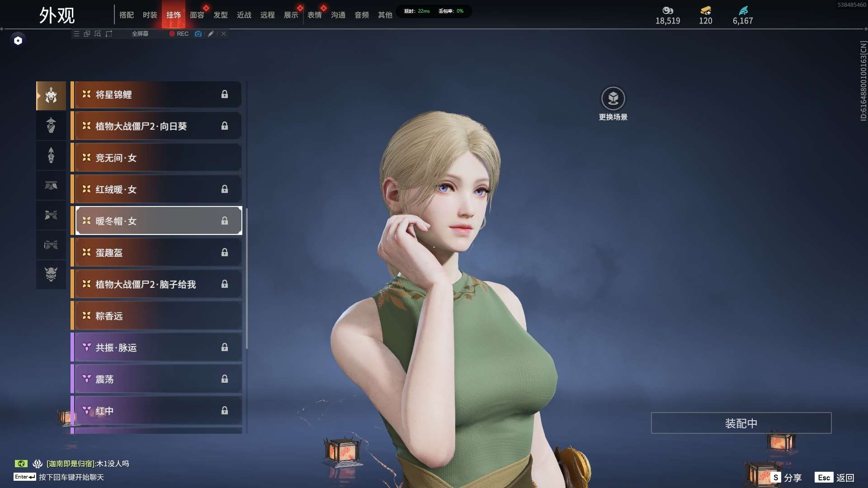Screen dimensions: 868x488
Task: Select the straw hat figure category icon
Action: tap(51, 126)
